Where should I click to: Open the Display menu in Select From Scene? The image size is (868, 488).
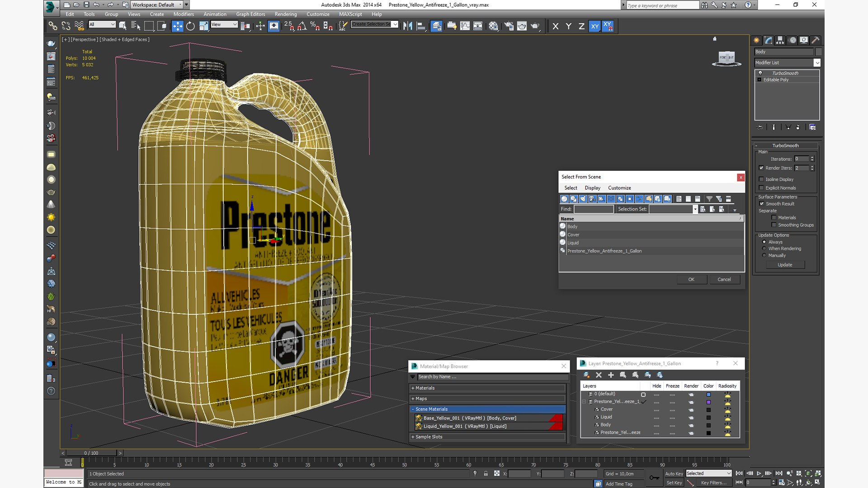(592, 188)
